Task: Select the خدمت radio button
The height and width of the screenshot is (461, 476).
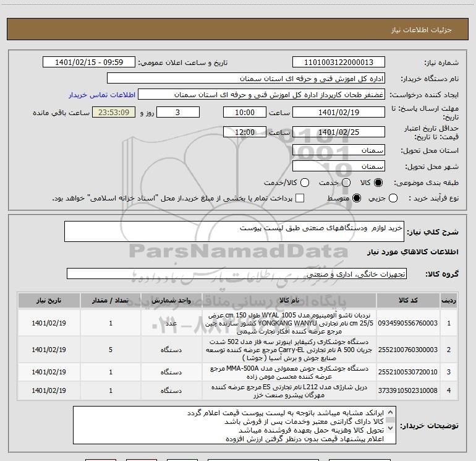Action: tap(346, 183)
